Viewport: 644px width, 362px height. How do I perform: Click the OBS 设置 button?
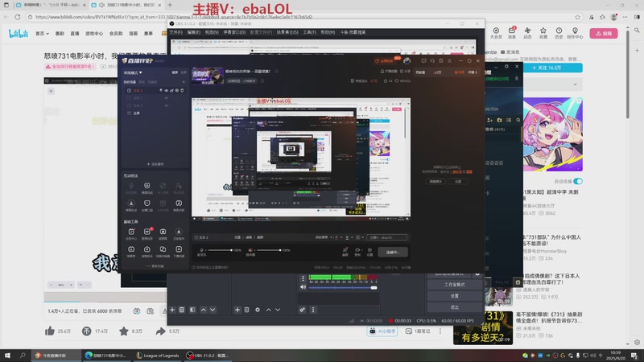click(454, 296)
